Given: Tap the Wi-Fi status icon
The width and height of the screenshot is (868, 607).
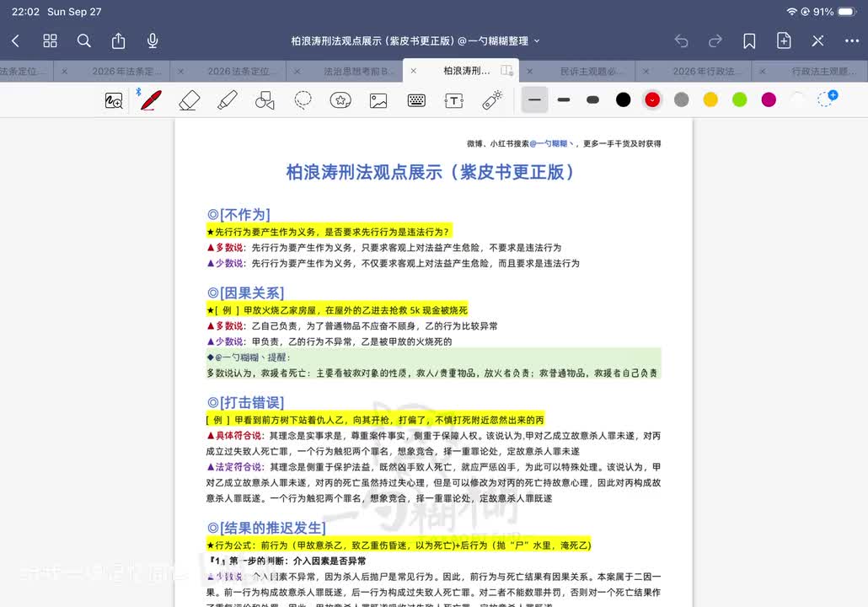Looking at the screenshot, I should 791,12.
